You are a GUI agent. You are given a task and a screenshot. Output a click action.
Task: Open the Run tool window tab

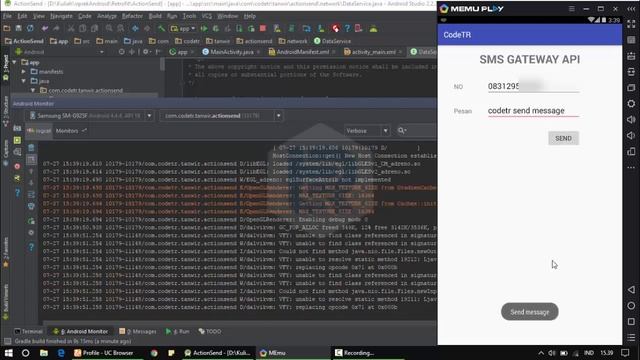click(178, 331)
